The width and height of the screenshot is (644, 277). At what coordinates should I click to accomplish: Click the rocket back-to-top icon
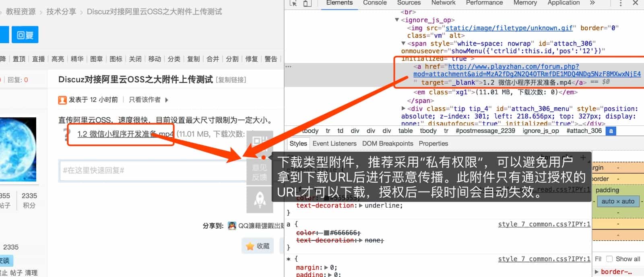(x=260, y=200)
